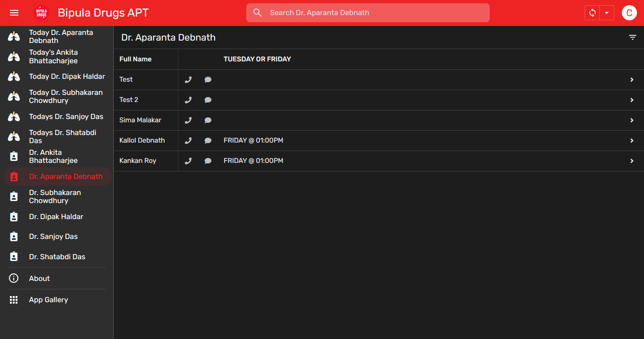Send message to Sima Malakar icon

(x=208, y=120)
